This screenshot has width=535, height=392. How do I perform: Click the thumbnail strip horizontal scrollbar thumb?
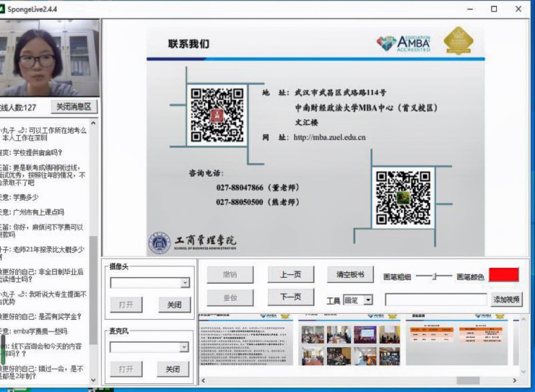click(x=468, y=380)
